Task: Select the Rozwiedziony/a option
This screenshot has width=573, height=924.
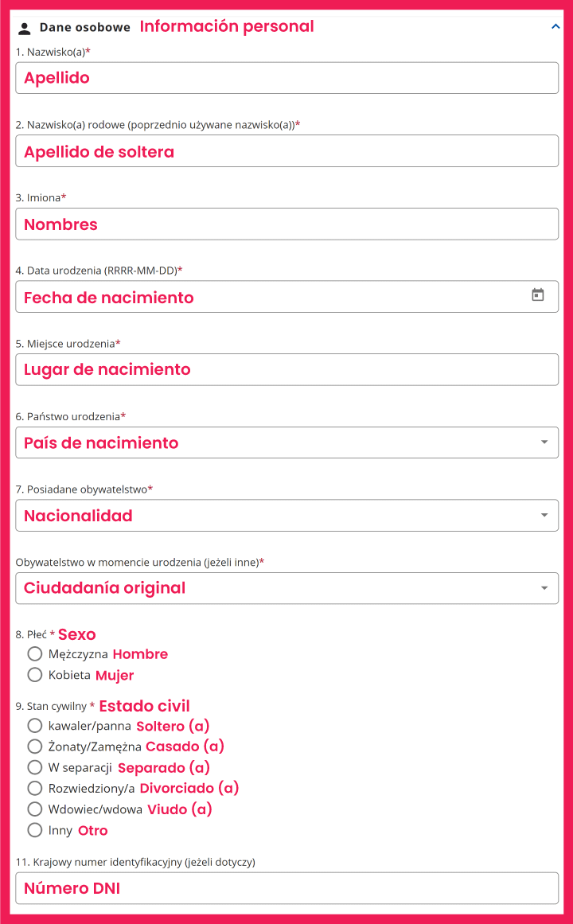Action: [34, 788]
